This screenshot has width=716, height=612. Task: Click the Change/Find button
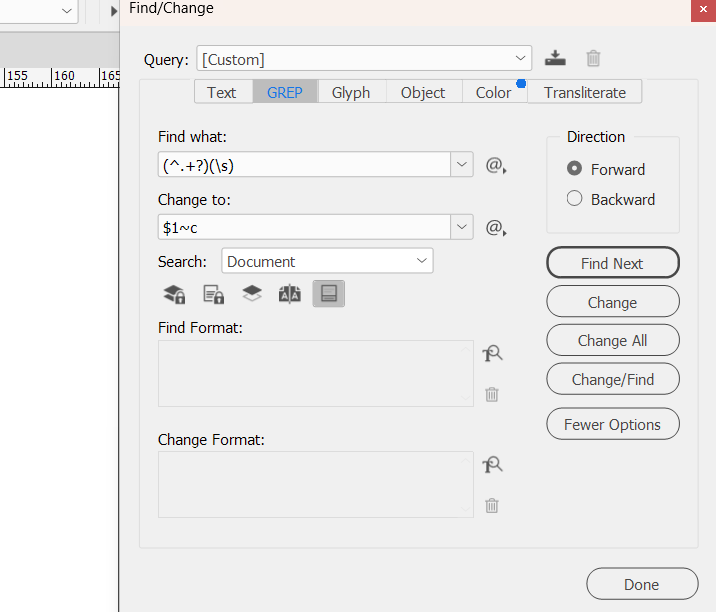coord(613,379)
